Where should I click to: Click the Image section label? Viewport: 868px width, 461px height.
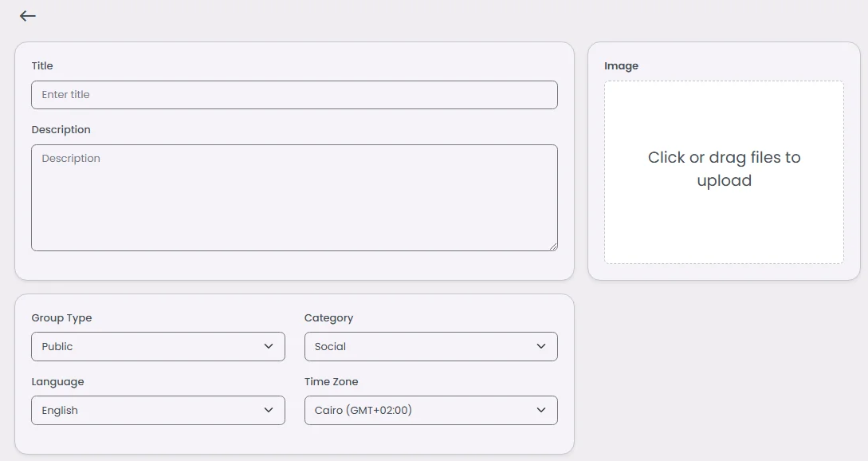coord(621,65)
